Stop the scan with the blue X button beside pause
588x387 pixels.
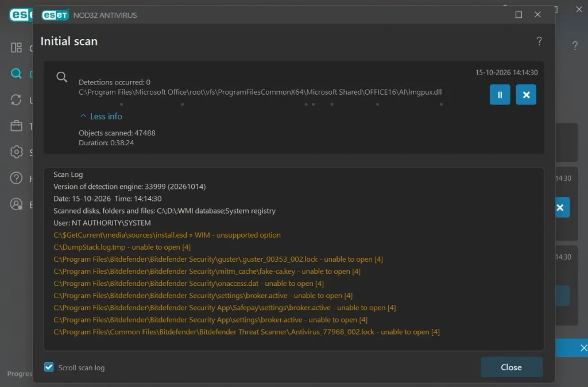[x=526, y=95]
